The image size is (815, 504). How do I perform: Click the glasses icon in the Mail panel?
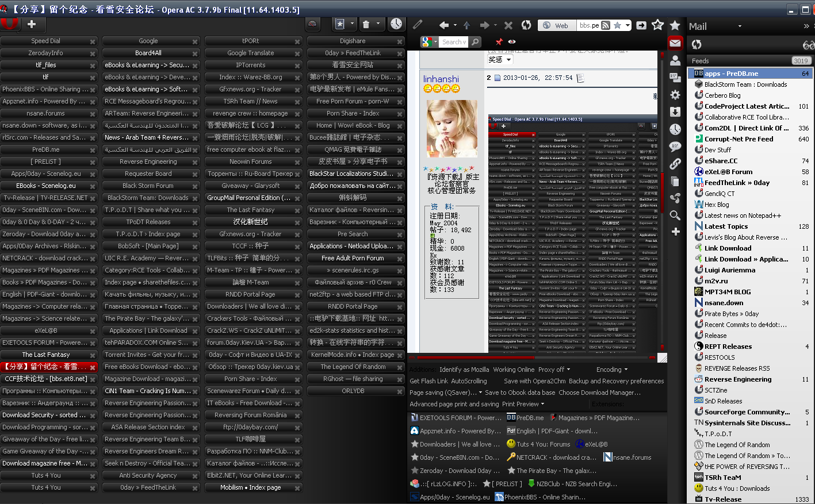tap(808, 45)
